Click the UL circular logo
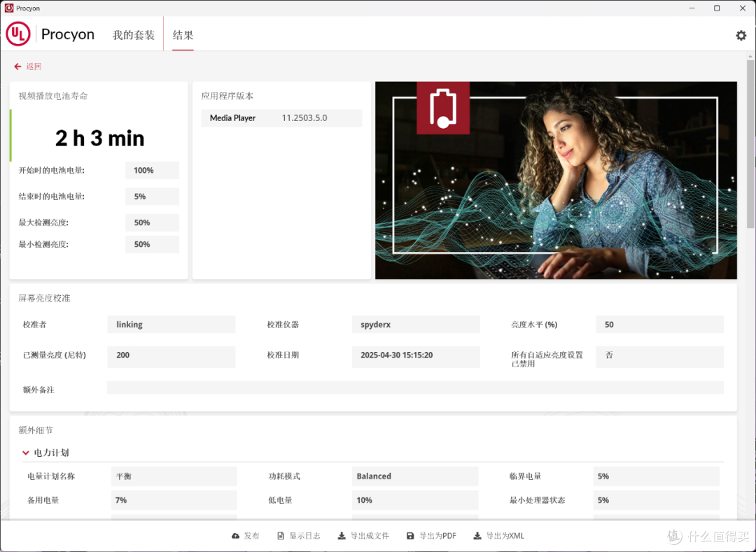The image size is (756, 552). coord(18,34)
